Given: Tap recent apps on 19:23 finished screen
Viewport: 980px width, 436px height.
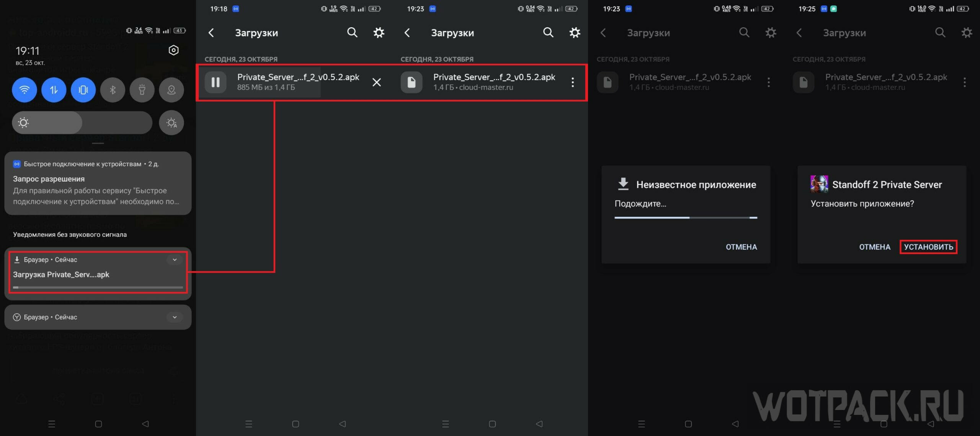Looking at the screenshot, I should pyautogui.click(x=445, y=424).
